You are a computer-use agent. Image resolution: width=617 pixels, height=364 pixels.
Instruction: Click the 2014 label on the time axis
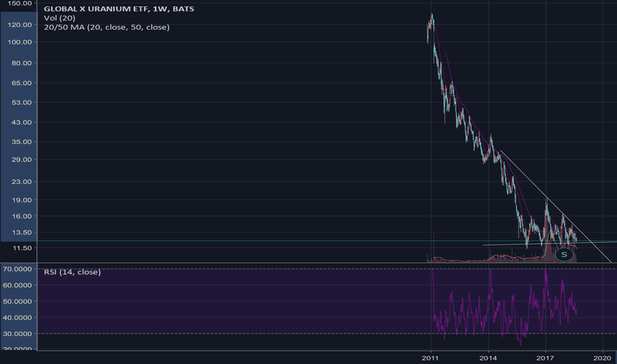pos(488,357)
